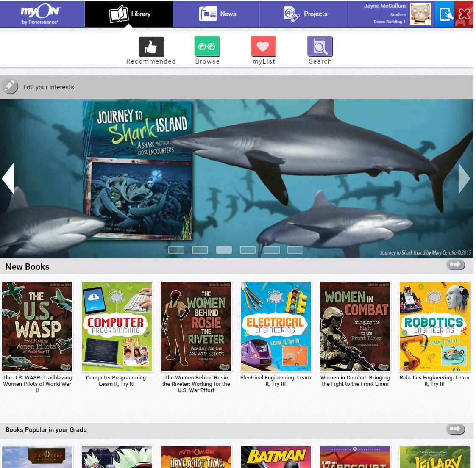Click the New Books heading
This screenshot has width=476, height=468.
point(27,266)
